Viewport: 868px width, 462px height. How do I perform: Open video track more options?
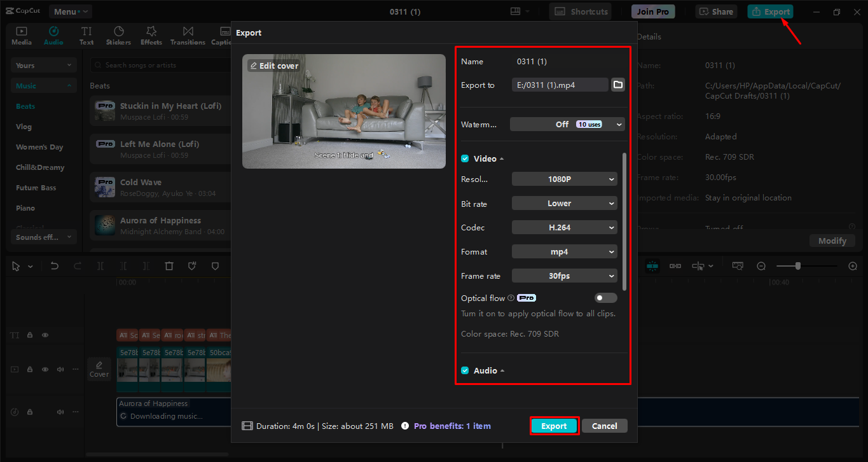pyautogui.click(x=76, y=369)
